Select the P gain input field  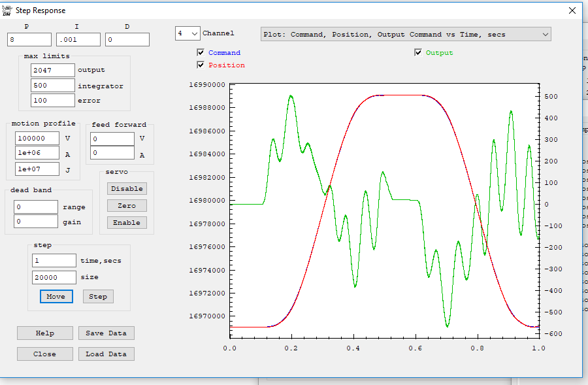coord(29,40)
